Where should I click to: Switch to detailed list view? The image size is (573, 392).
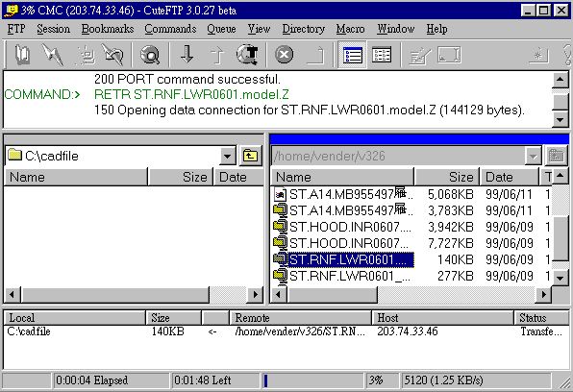382,55
